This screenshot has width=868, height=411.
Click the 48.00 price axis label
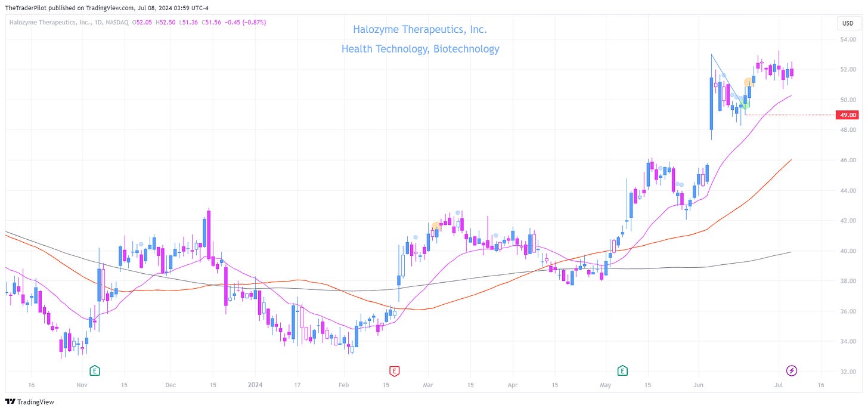(x=848, y=130)
